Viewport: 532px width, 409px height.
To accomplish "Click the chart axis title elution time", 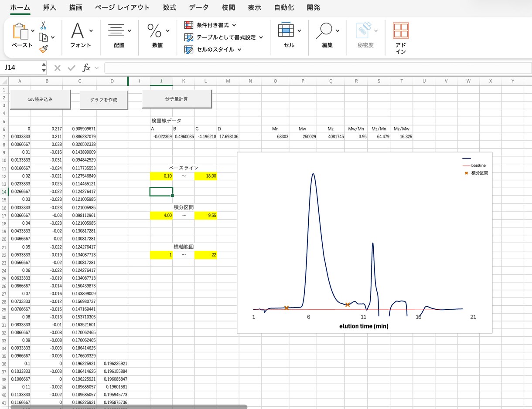I will (x=364, y=326).
